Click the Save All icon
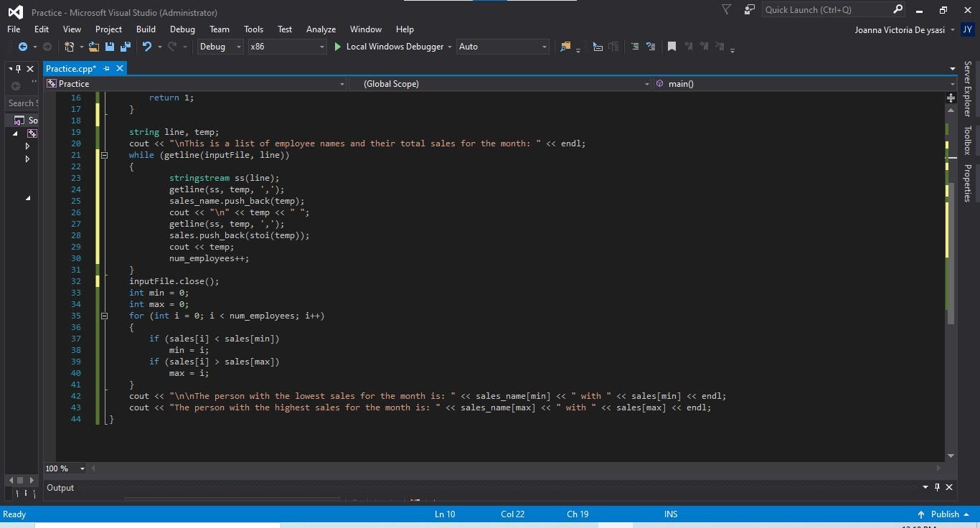 [125, 46]
